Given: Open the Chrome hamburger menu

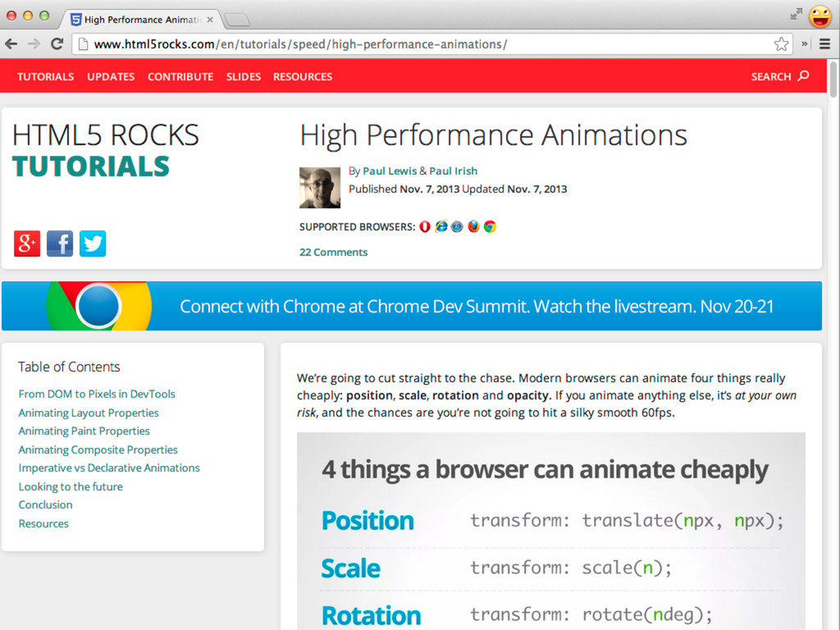Looking at the screenshot, I should coord(824,44).
